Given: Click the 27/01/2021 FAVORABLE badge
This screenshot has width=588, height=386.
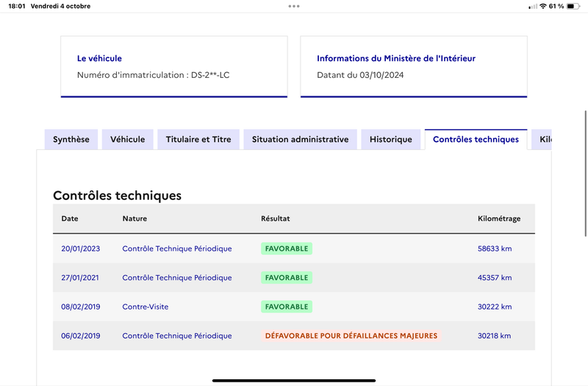Looking at the screenshot, I should click(x=287, y=278).
